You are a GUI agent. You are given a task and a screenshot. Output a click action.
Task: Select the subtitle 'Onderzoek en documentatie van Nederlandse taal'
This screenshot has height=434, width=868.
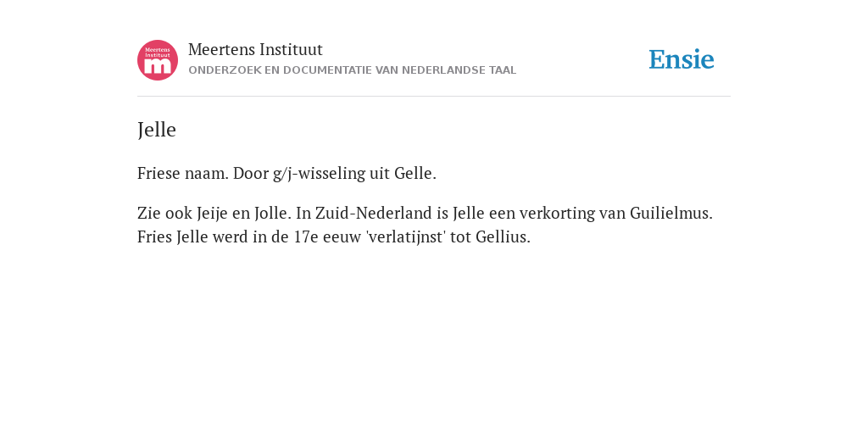coord(352,70)
